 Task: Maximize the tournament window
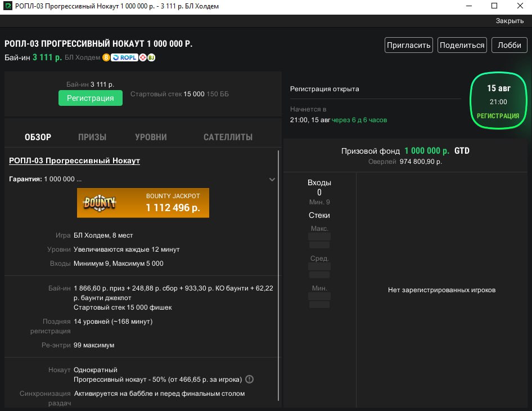[x=494, y=6]
